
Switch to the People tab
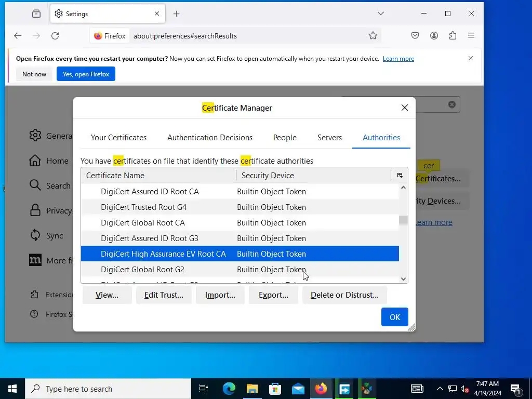pyautogui.click(x=285, y=137)
